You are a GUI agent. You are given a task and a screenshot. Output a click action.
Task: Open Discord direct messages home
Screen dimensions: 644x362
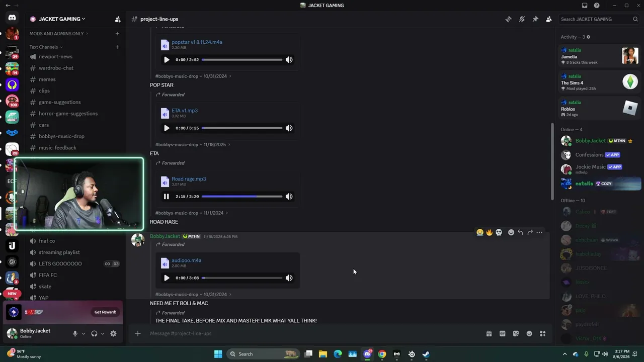pos(12,18)
